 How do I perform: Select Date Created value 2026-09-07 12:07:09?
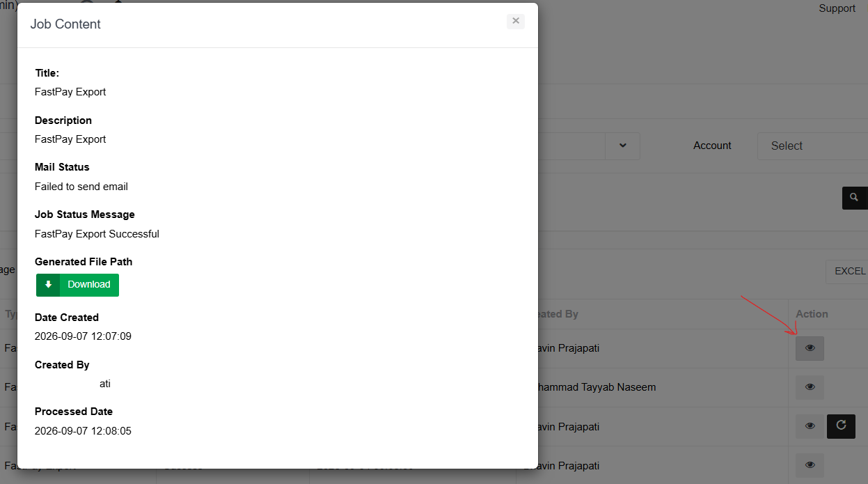coord(83,336)
